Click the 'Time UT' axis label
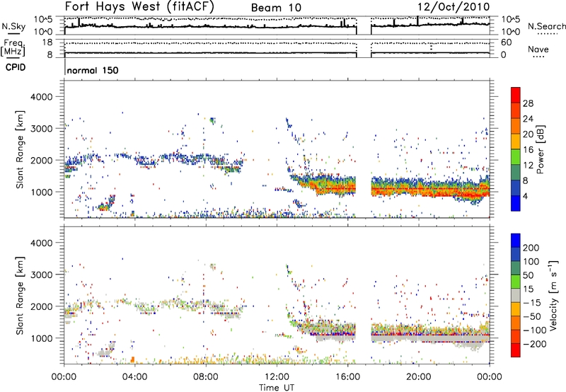 point(277,388)
